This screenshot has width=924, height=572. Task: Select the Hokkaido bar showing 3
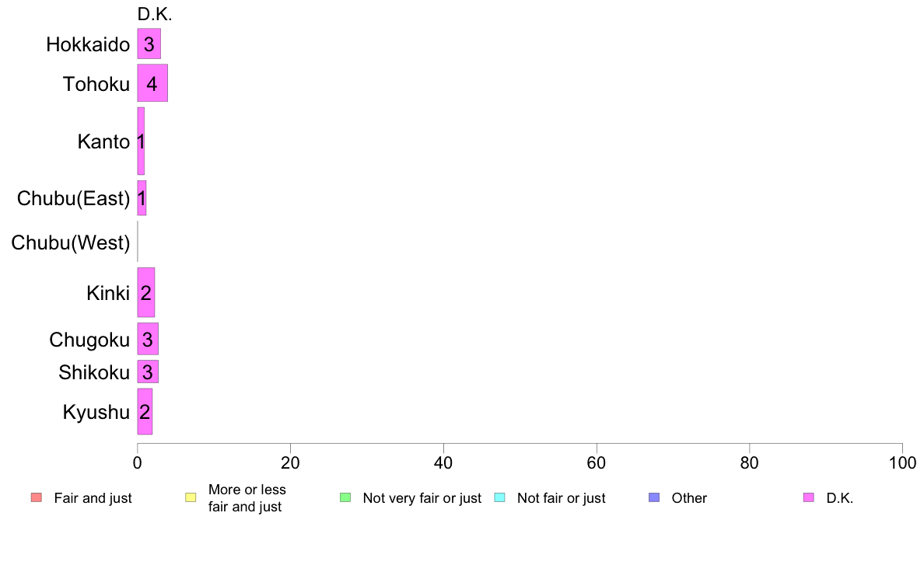point(149,44)
